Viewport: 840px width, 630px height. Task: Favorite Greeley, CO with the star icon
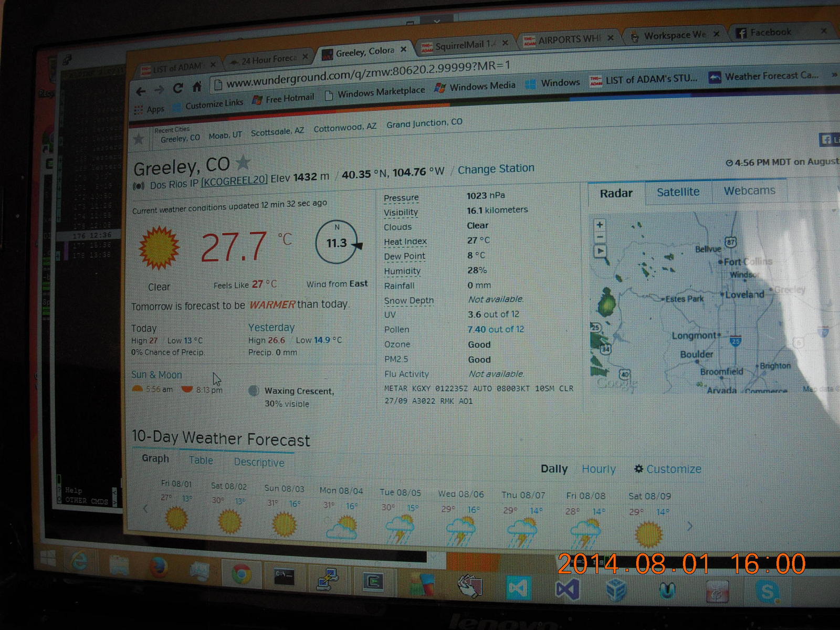pos(243,163)
